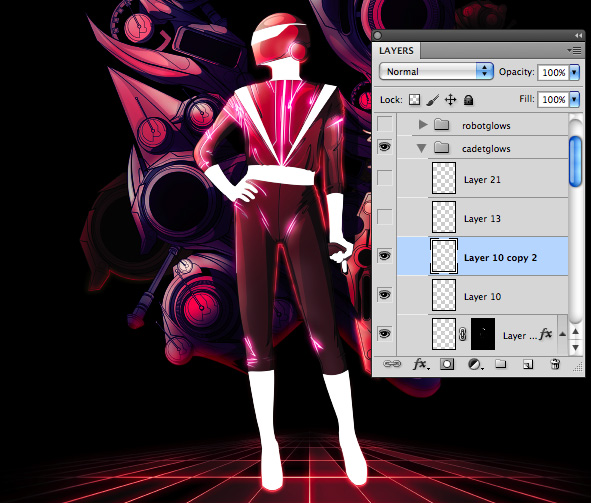Image resolution: width=591 pixels, height=503 pixels.
Task: Select the 'Layer 10 copy 2' name
Action: (501, 258)
